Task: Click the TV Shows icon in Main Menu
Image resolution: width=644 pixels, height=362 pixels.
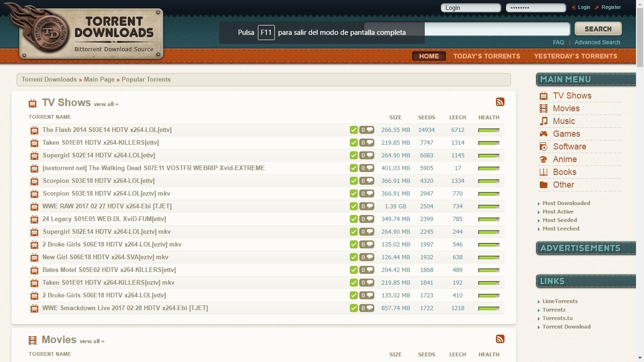Action: click(544, 96)
